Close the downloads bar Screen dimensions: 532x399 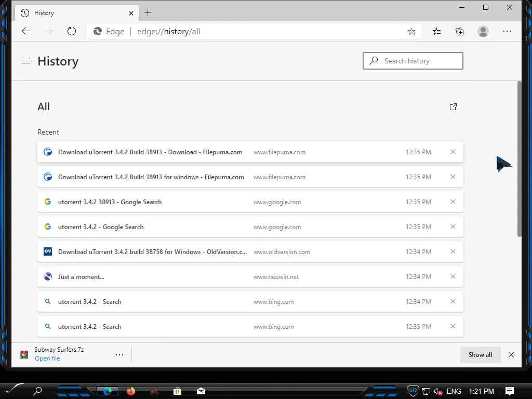click(x=511, y=354)
